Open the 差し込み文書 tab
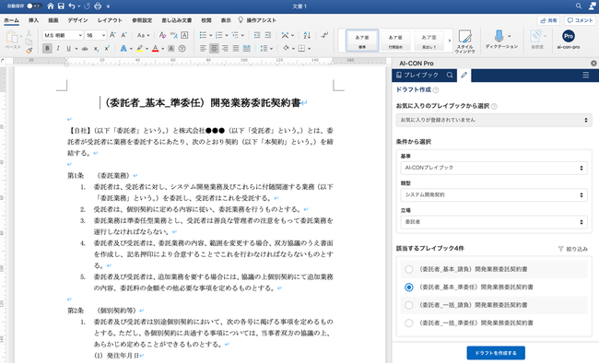 click(x=177, y=20)
